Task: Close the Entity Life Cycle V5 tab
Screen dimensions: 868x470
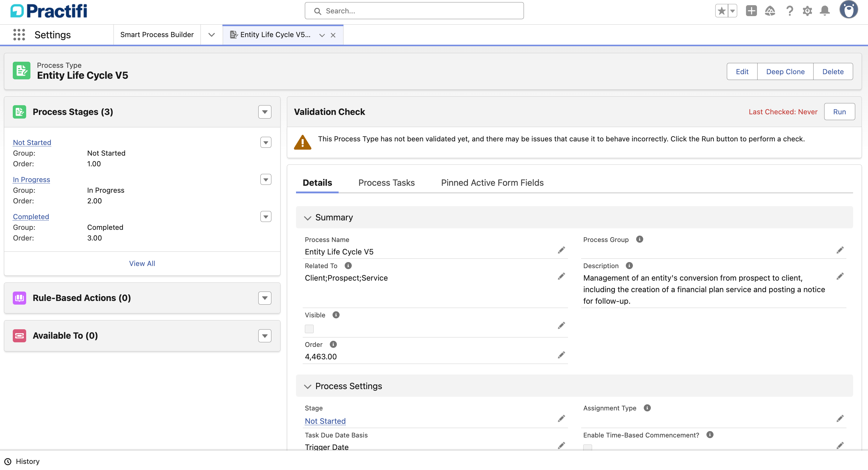Action: click(x=333, y=35)
